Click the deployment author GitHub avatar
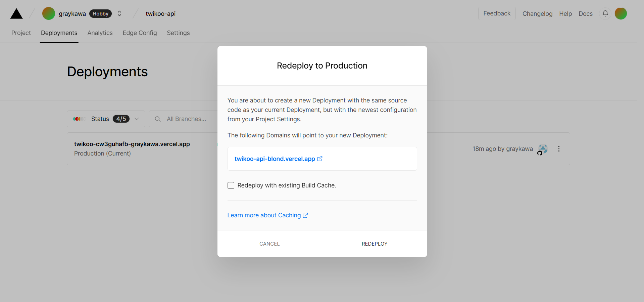Image resolution: width=644 pixels, height=302 pixels. 542,149
